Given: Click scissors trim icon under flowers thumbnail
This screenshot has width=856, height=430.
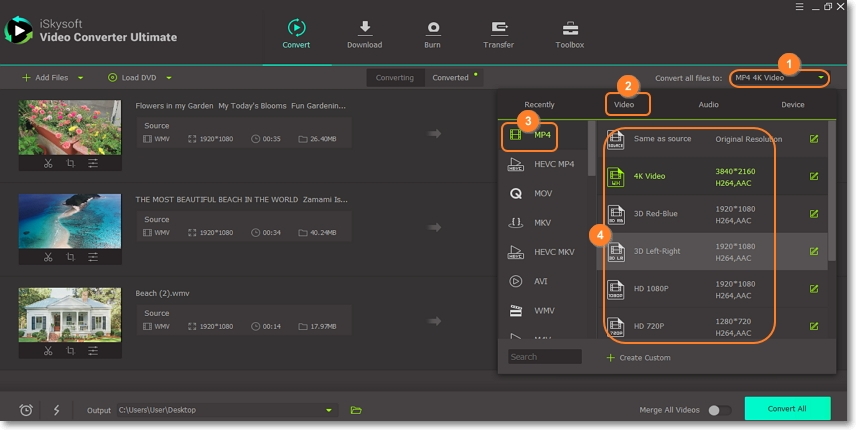Looking at the screenshot, I should click(x=47, y=163).
